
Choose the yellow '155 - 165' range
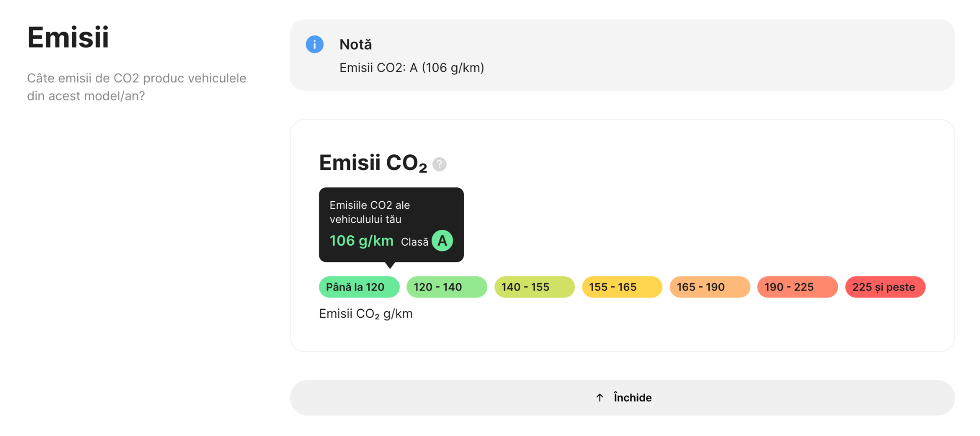(622, 287)
